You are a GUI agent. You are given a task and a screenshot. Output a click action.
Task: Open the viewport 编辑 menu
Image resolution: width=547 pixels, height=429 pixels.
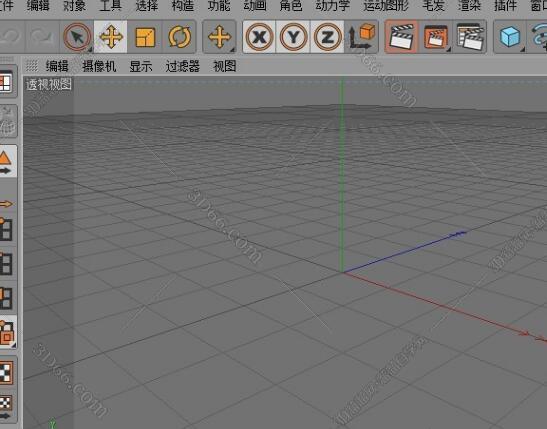[x=57, y=66]
